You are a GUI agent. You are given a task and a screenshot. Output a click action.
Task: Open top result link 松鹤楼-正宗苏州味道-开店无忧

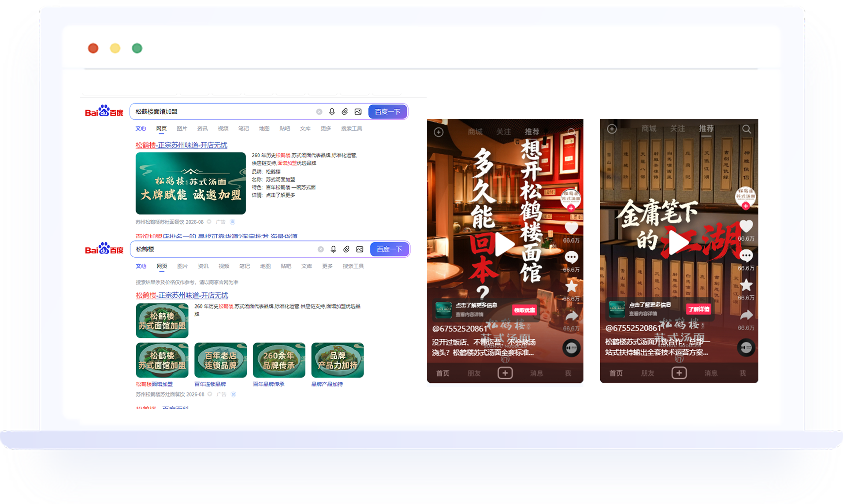[181, 145]
